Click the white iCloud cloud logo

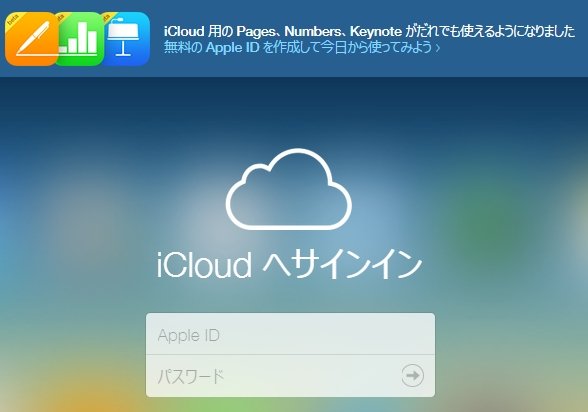[x=289, y=189]
